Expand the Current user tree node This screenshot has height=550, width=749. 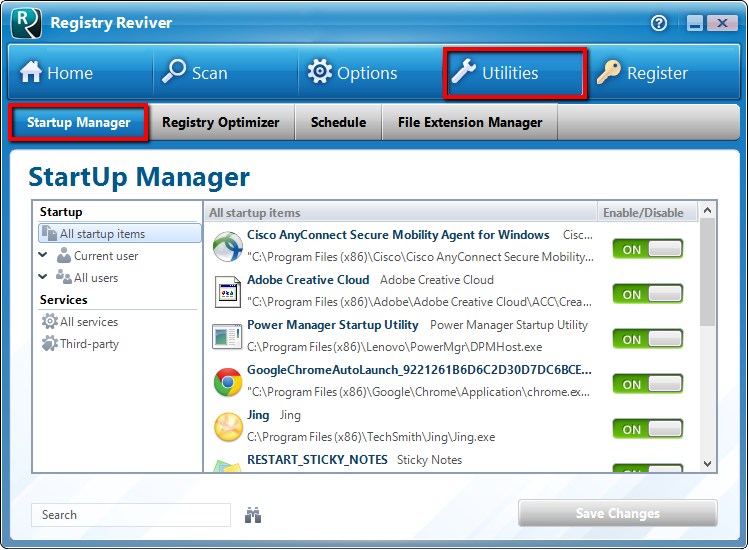[x=43, y=256]
